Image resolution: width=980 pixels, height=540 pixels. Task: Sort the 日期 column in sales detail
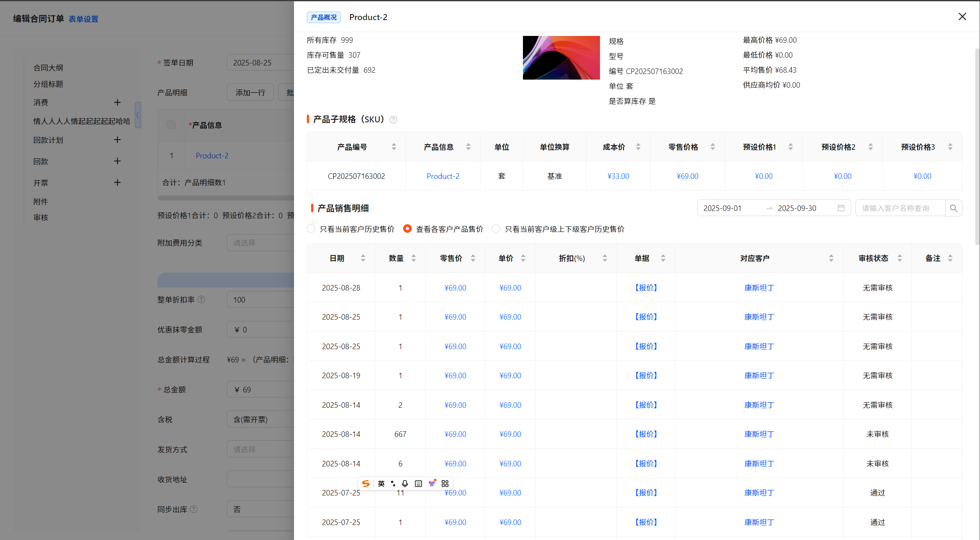tap(363, 258)
